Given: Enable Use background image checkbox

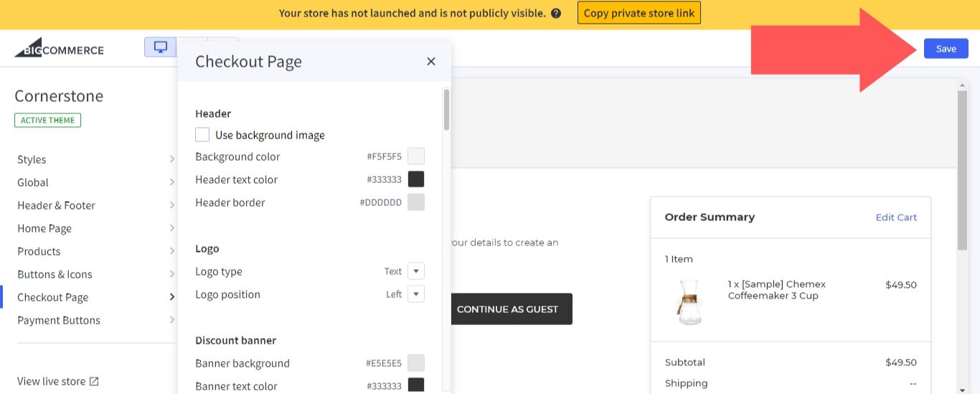Looking at the screenshot, I should pyautogui.click(x=202, y=135).
